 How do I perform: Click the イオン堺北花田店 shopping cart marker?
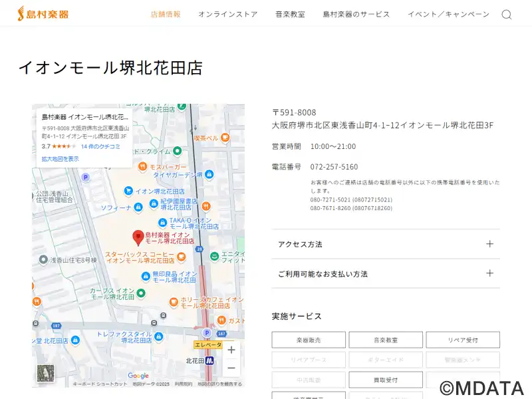pyautogui.click(x=128, y=191)
